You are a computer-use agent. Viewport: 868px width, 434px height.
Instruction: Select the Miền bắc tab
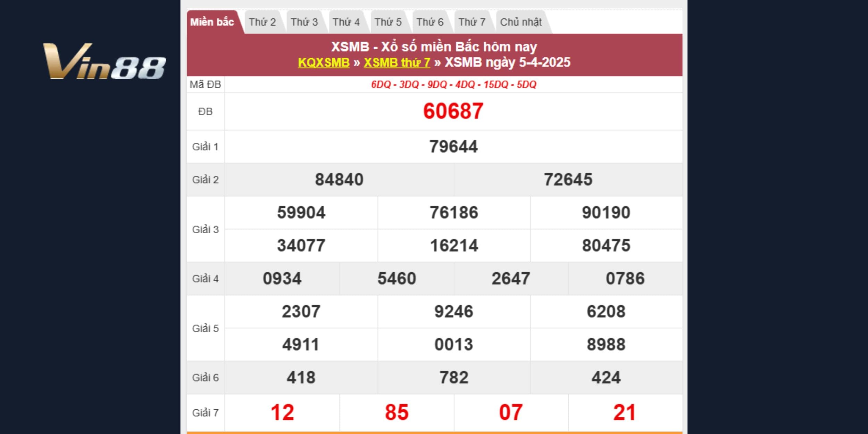(x=212, y=22)
